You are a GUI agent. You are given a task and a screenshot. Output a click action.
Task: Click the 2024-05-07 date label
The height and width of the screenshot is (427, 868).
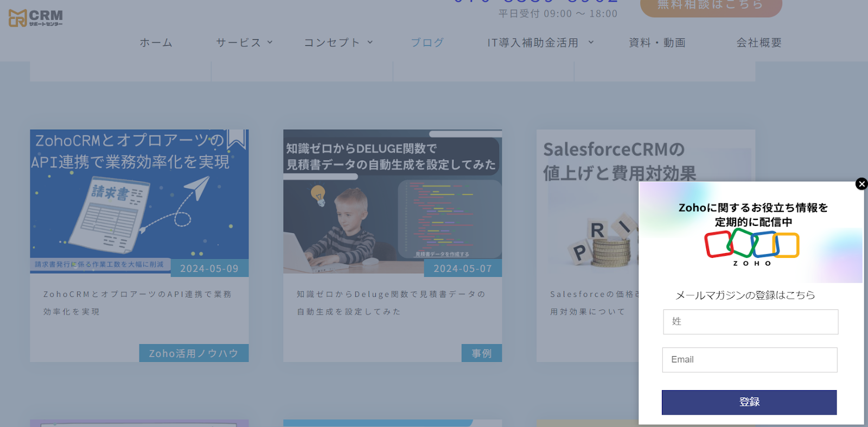tap(463, 268)
